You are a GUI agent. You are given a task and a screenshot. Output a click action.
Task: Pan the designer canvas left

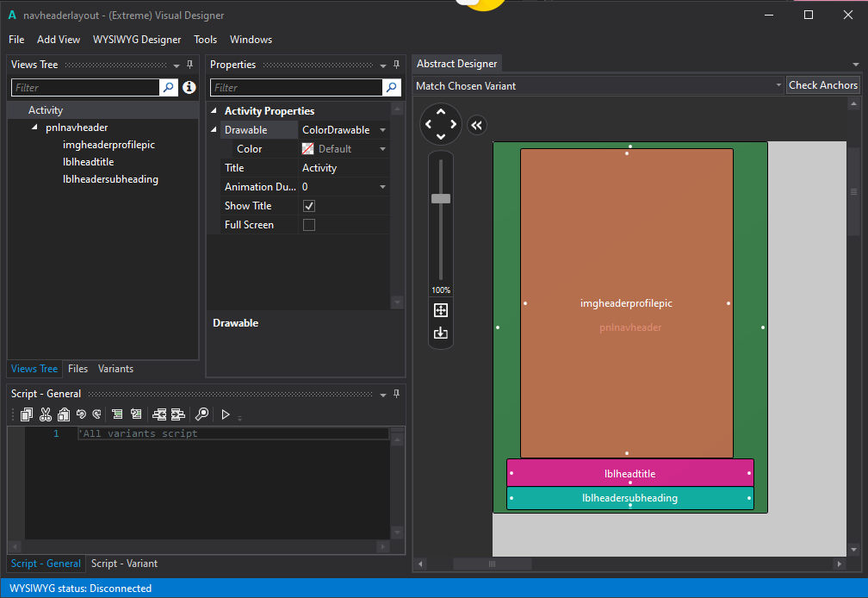pos(429,124)
